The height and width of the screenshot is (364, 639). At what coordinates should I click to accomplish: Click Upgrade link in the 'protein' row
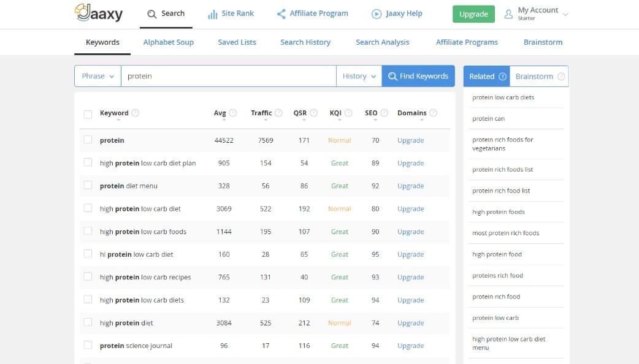[x=410, y=140]
